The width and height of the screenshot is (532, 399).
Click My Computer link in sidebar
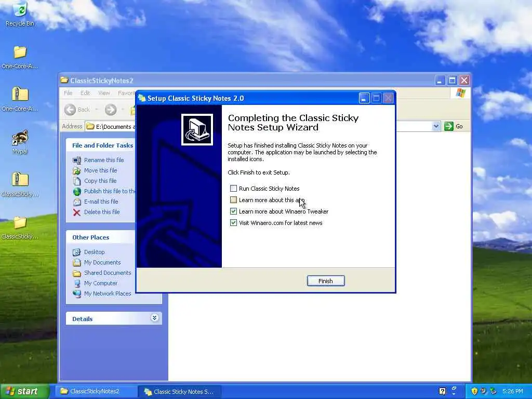point(100,283)
